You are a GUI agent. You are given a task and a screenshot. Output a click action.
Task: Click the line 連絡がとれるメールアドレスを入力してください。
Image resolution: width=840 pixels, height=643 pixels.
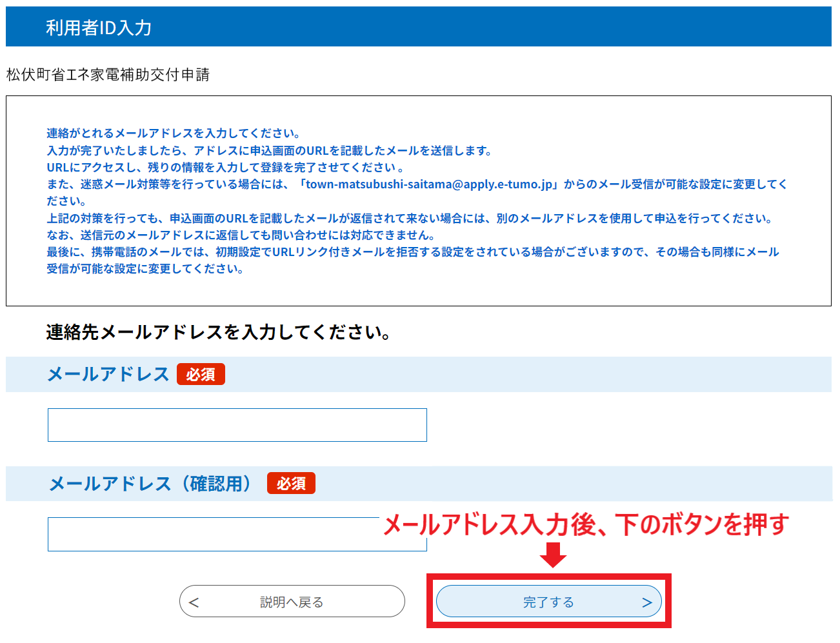(174, 134)
